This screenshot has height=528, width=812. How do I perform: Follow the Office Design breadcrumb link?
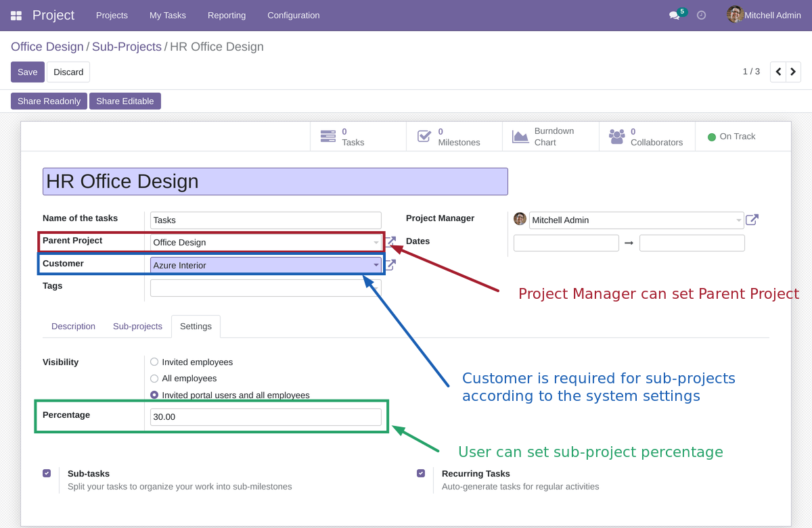(47, 47)
